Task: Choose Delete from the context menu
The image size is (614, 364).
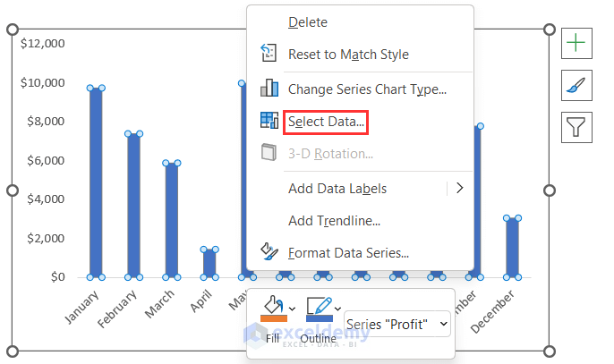Action: click(308, 22)
